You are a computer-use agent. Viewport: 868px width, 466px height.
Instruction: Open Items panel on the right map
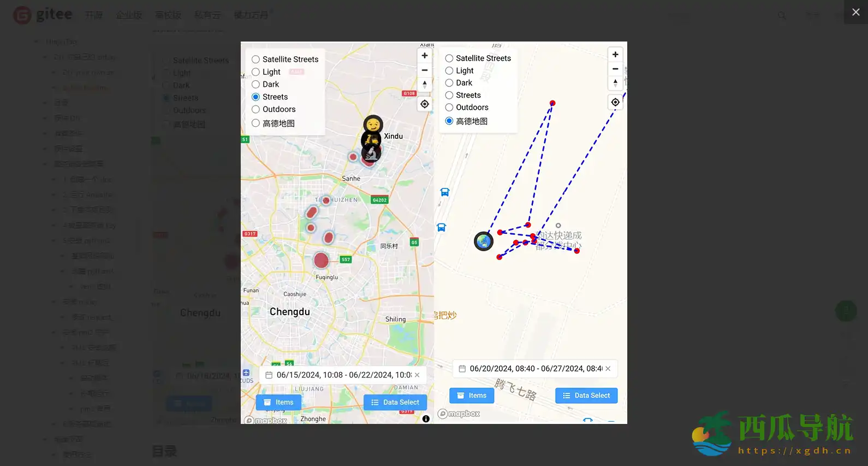point(471,396)
